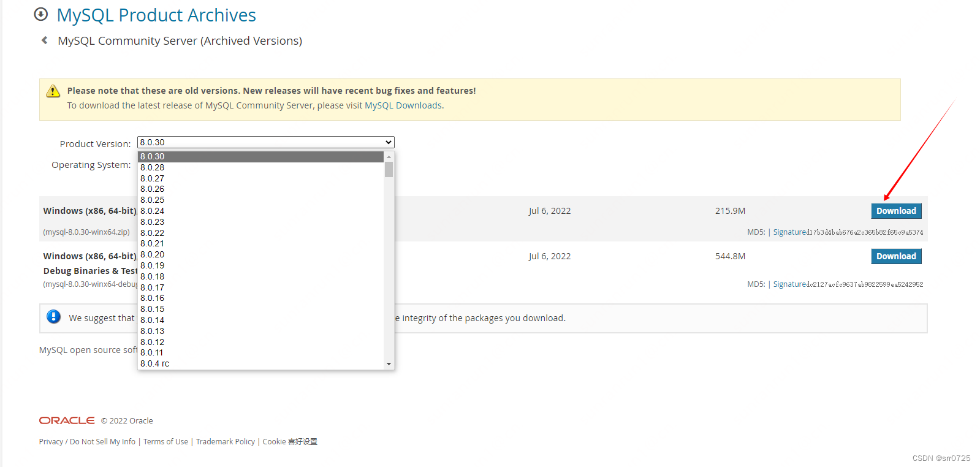Click the MySQL Product Archives heading
The width and height of the screenshot is (980, 467).
pos(156,15)
